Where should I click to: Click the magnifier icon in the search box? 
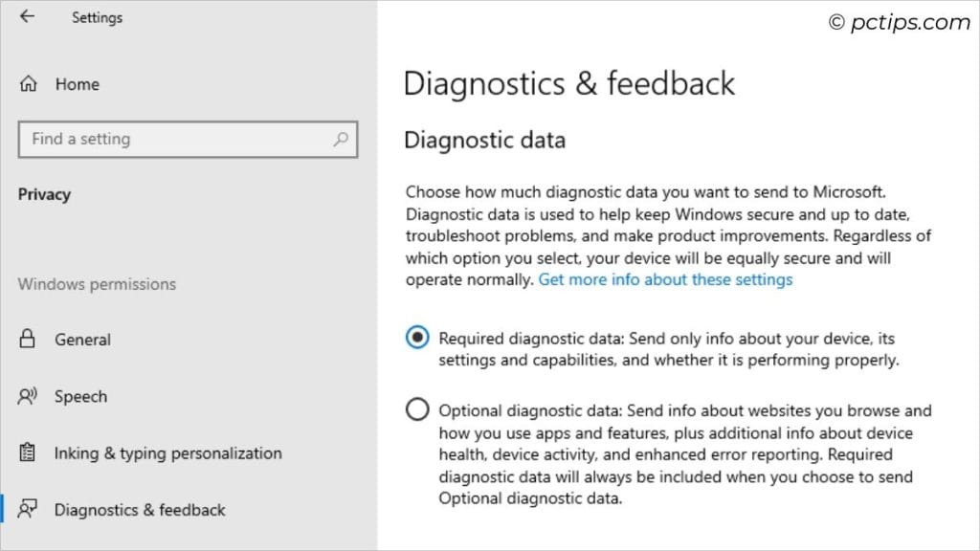pyautogui.click(x=340, y=139)
